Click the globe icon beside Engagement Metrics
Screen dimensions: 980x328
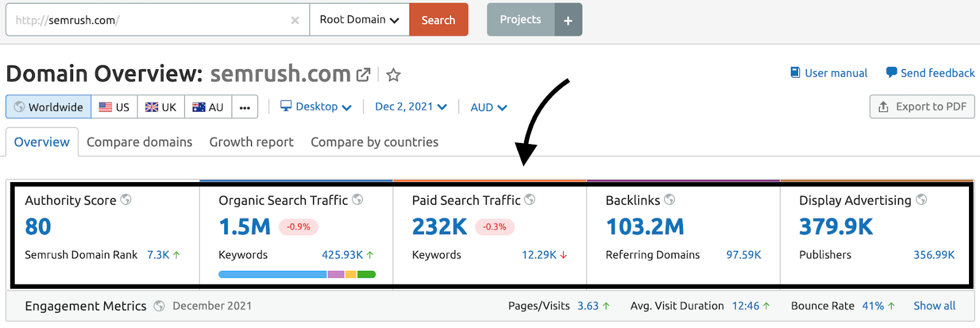(159, 305)
